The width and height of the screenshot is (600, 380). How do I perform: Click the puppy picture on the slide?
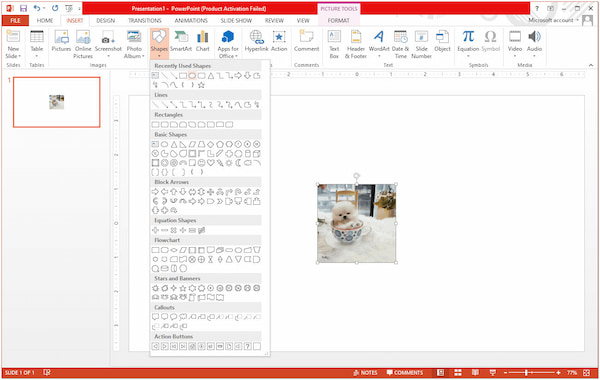(357, 223)
